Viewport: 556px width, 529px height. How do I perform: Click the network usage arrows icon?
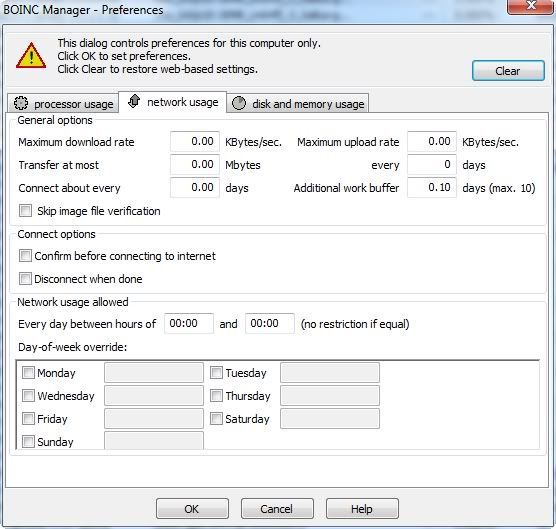click(x=134, y=101)
